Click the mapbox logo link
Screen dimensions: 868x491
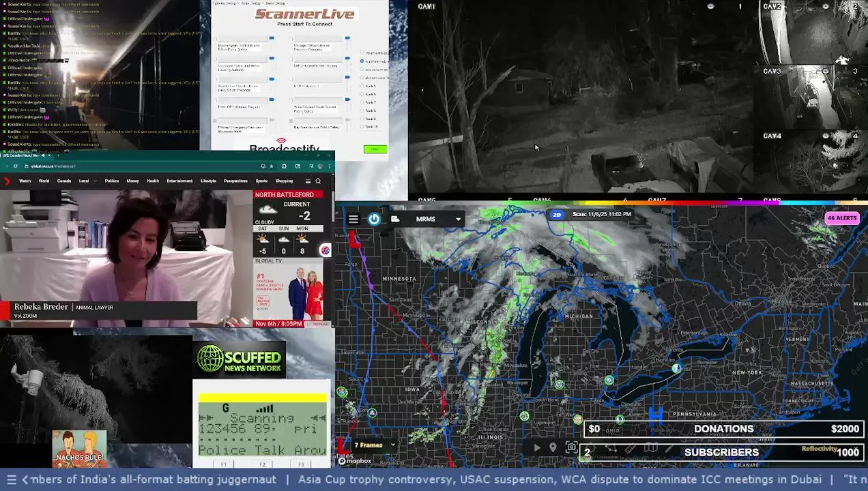[x=355, y=461]
